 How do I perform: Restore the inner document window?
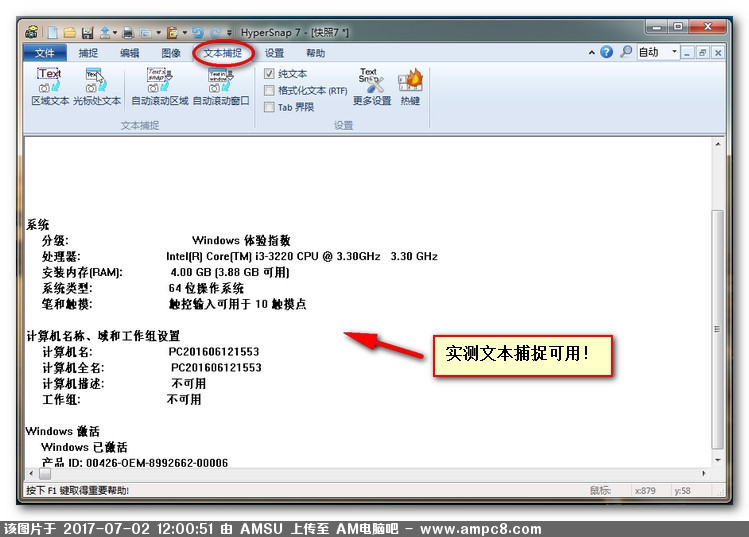tap(702, 53)
